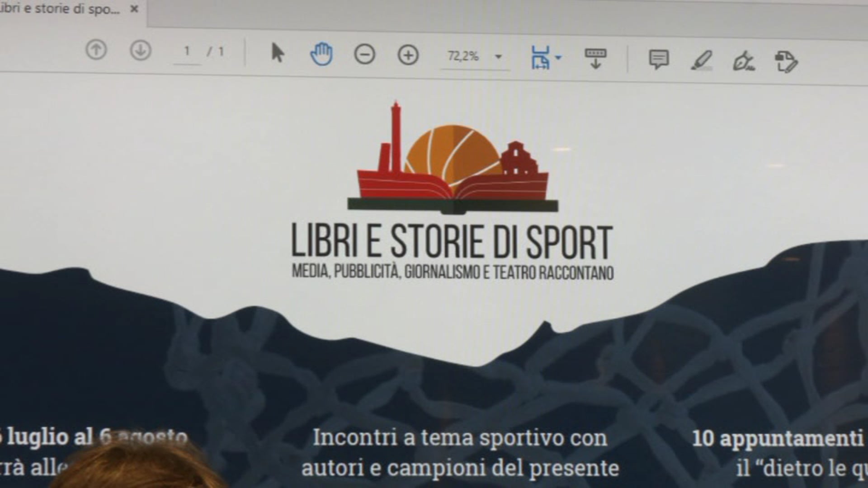Select the Libri e storie di spo... tab

68,9
